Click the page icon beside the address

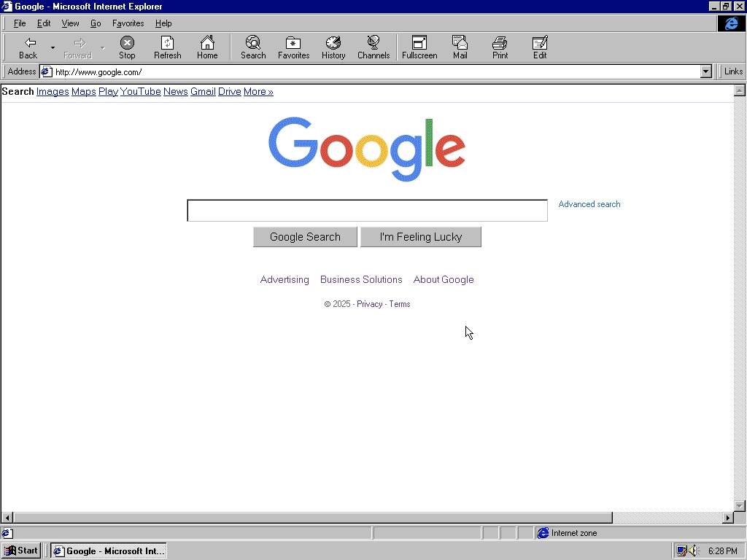pos(46,72)
